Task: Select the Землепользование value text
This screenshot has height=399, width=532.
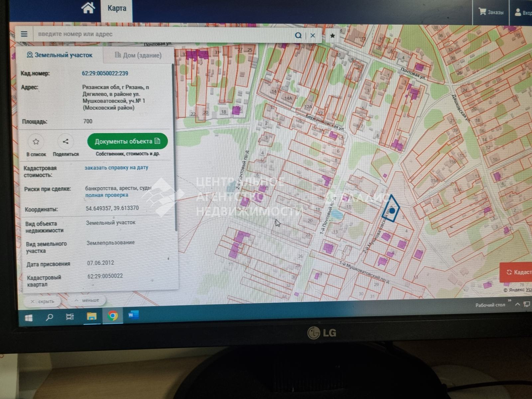Action: (x=111, y=243)
